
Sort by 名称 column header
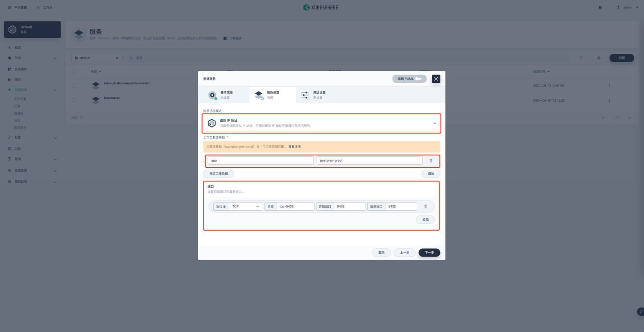click(96, 71)
